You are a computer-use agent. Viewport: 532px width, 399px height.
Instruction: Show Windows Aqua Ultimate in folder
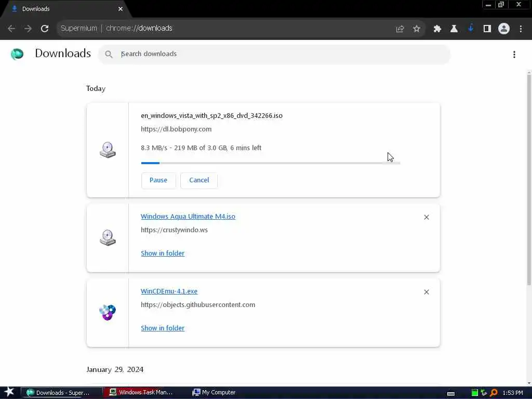click(x=163, y=254)
